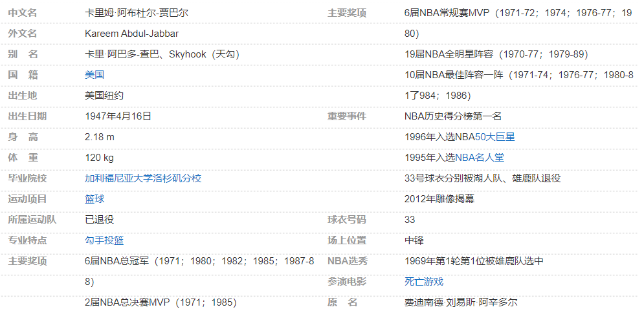Click the 出生地 field label

tap(23, 96)
